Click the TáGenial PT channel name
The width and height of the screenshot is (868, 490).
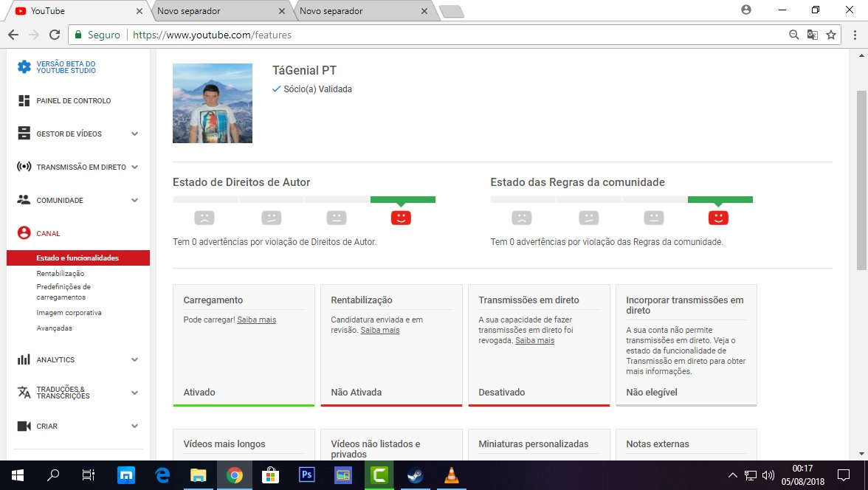304,70
